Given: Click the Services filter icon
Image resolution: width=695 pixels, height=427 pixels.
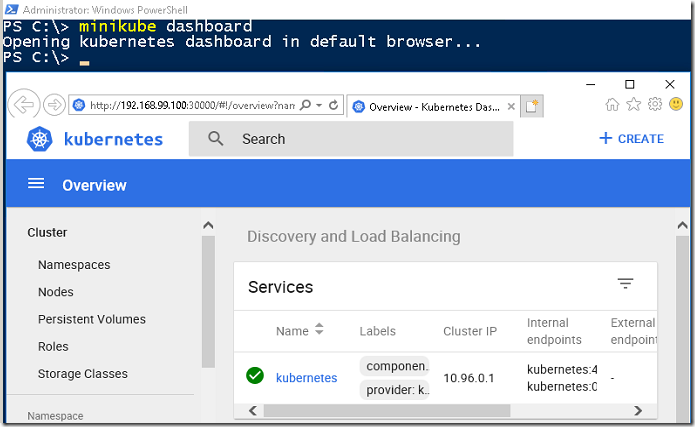Looking at the screenshot, I should point(625,283).
